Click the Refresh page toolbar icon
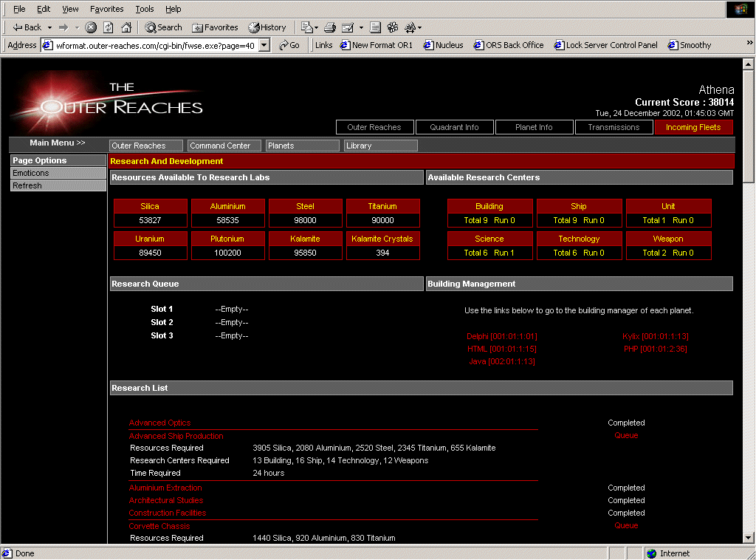756x560 pixels. tap(109, 27)
